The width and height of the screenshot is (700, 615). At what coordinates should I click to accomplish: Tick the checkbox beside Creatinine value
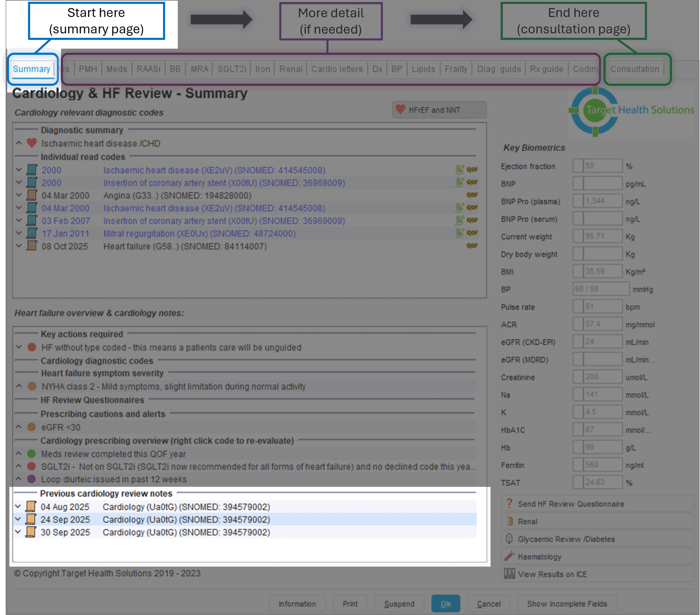click(x=578, y=377)
